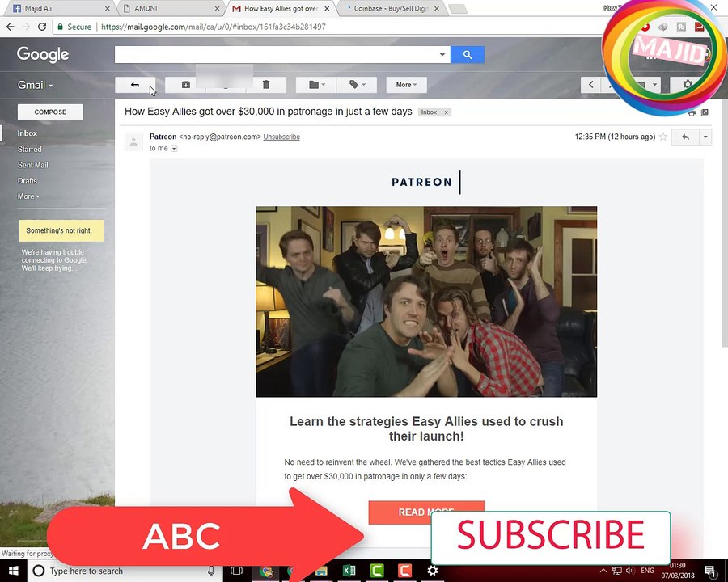The height and width of the screenshot is (582, 728).
Task: Open Gmail settings gear menu
Action: (688, 85)
